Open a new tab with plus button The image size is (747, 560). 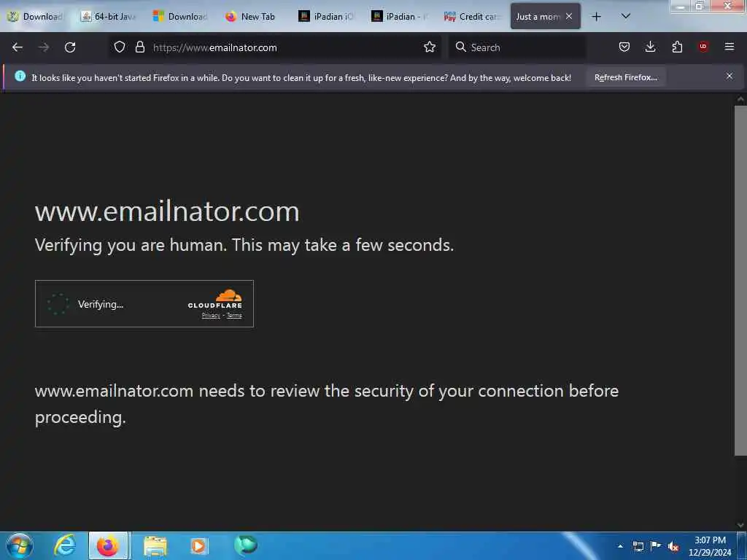(596, 17)
